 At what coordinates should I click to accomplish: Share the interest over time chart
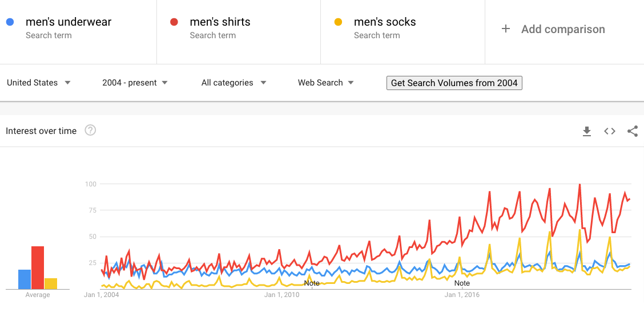[632, 131]
